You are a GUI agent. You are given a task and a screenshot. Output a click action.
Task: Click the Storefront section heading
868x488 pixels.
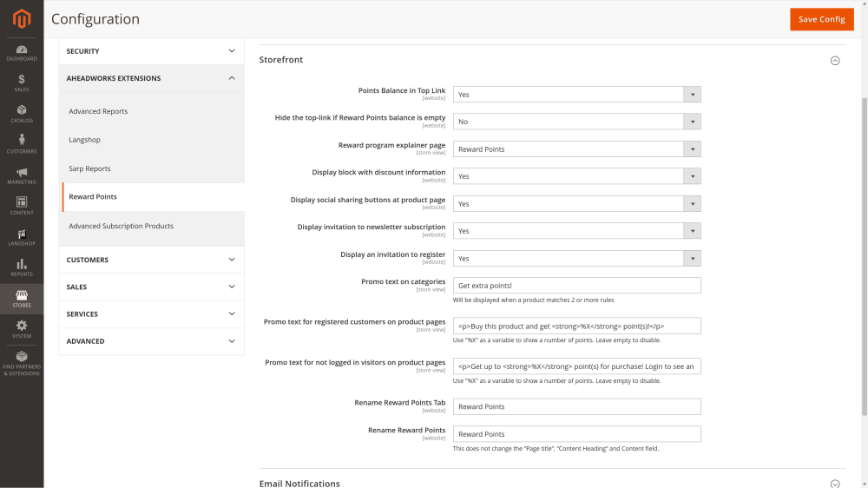click(281, 60)
